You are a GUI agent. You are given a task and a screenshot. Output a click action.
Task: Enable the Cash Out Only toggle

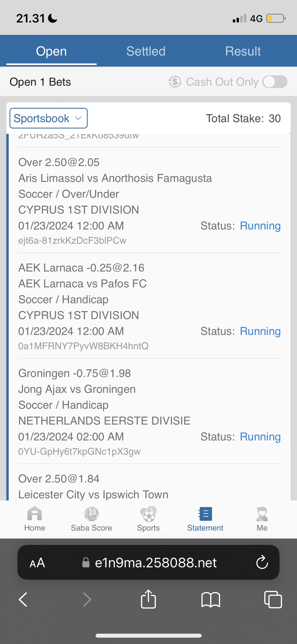click(275, 82)
